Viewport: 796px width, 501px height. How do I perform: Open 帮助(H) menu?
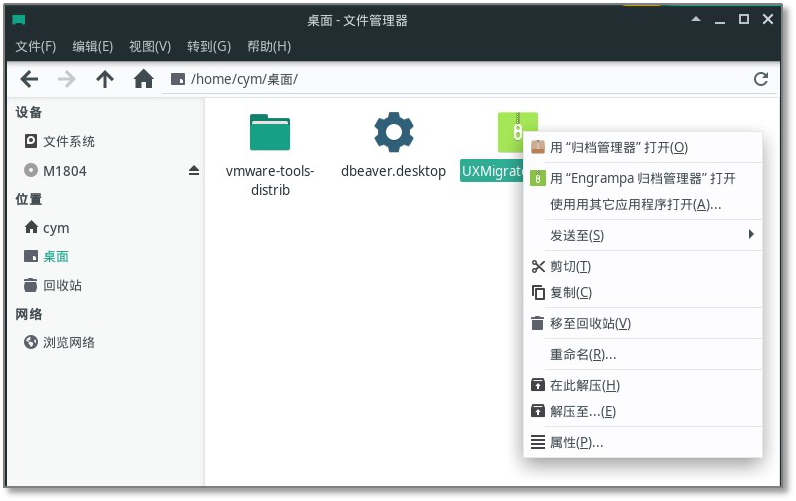(269, 47)
